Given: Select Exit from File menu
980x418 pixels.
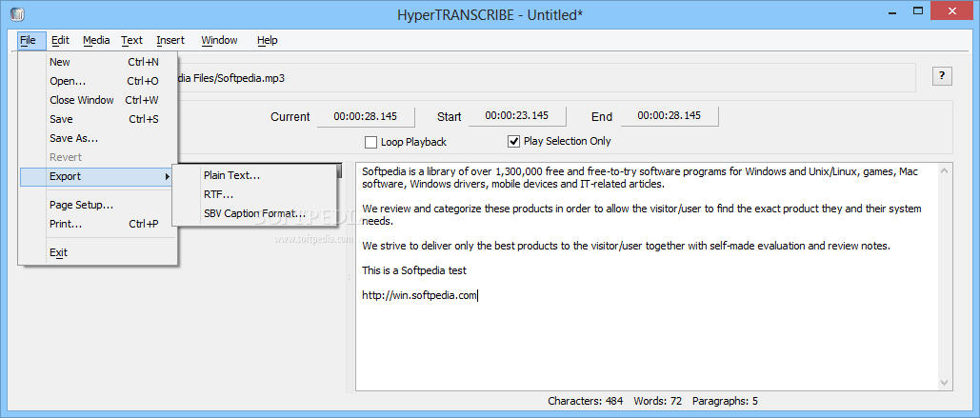Looking at the screenshot, I should pos(99,252).
